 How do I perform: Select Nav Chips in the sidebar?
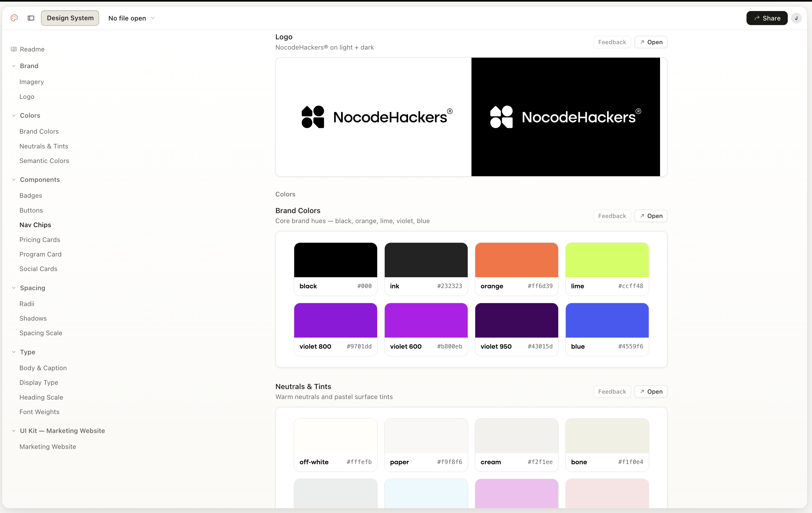point(35,225)
